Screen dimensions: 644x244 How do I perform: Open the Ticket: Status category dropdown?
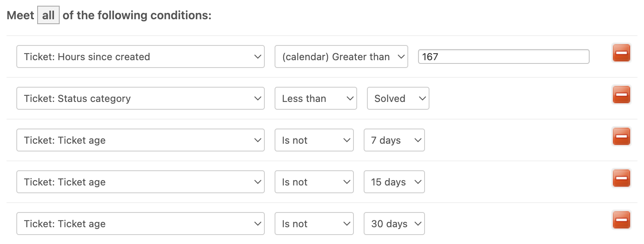pyautogui.click(x=141, y=98)
